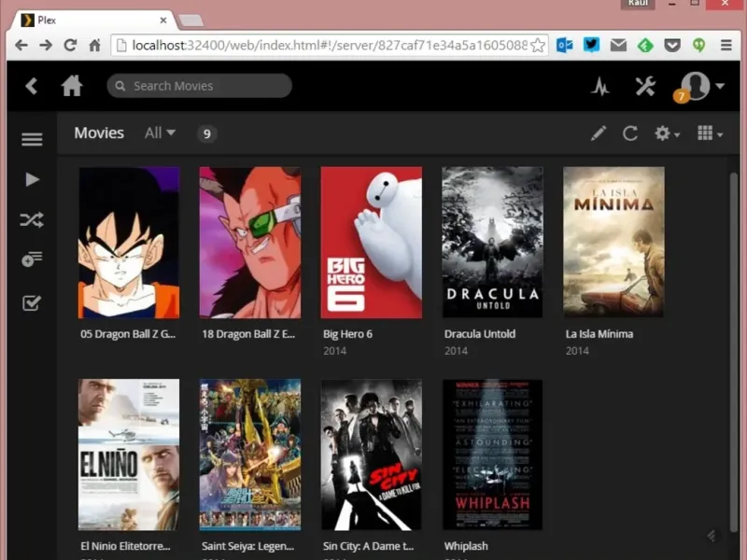
Task: Open the 18 Dragon Ball Z poster
Action: pos(250,243)
